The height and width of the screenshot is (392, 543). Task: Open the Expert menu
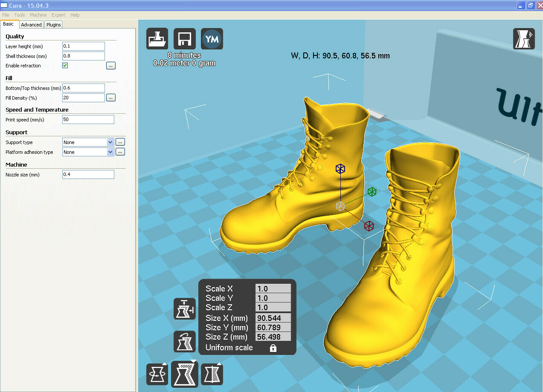58,15
